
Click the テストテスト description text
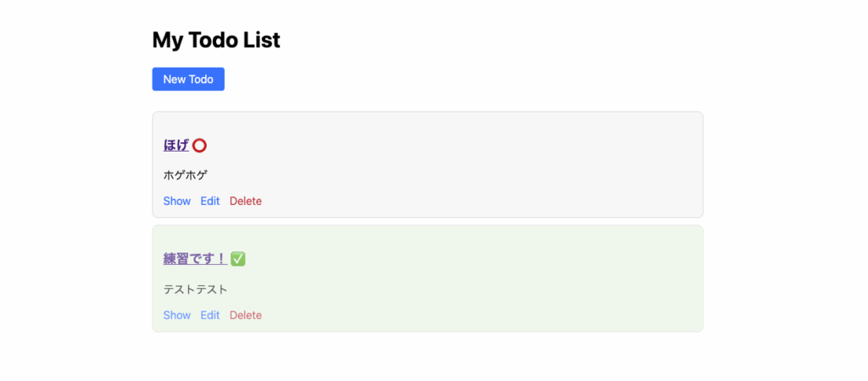coord(196,290)
